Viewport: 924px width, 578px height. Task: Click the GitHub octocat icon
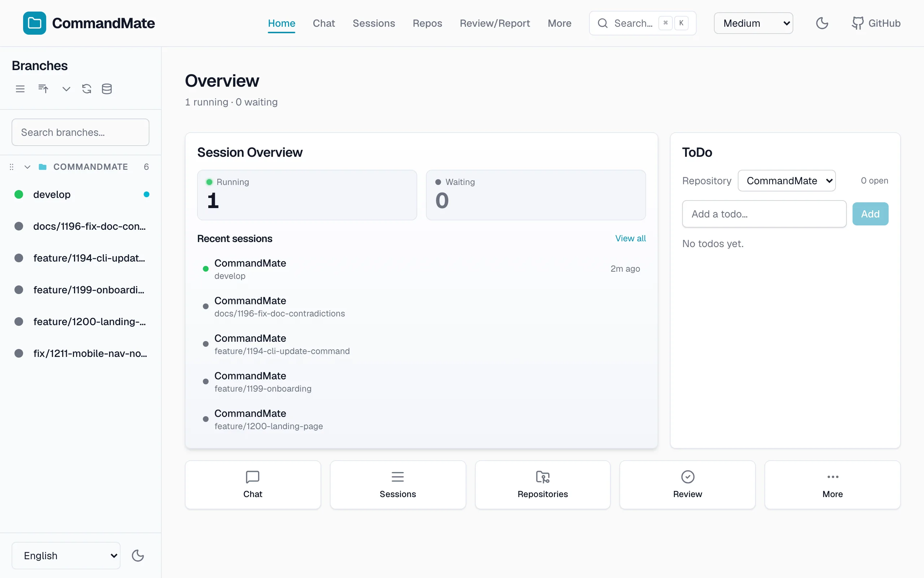click(x=858, y=23)
